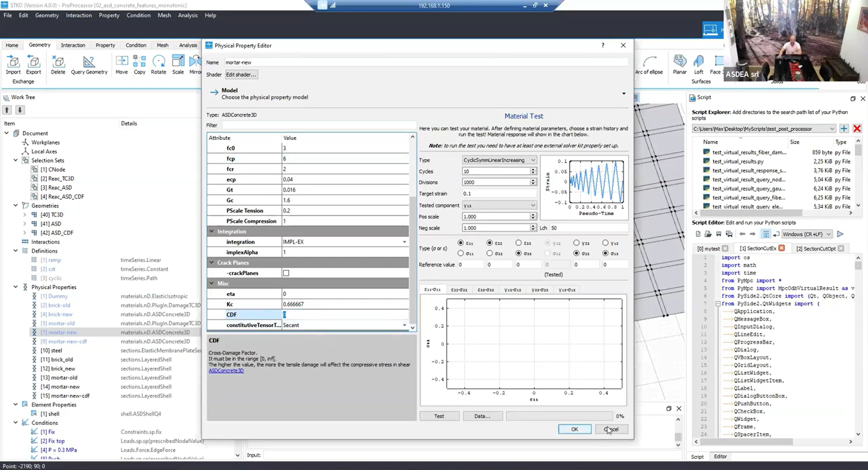The image size is (868, 470).
Task: Open the Type CyclicSymmLinearIncreasing dropdown
Action: pyautogui.click(x=499, y=160)
